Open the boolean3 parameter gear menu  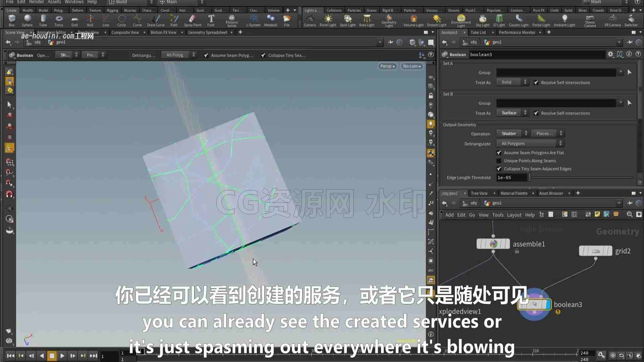point(610,54)
